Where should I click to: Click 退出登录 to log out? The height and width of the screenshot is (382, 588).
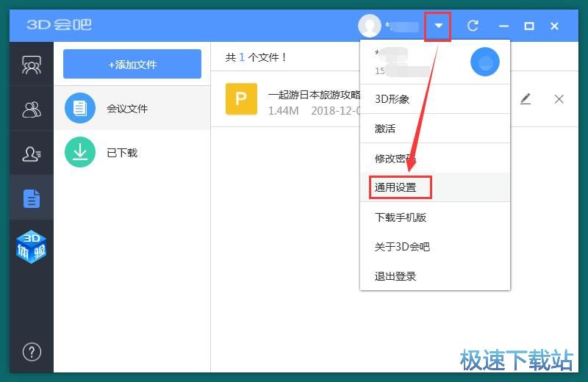click(x=435, y=276)
